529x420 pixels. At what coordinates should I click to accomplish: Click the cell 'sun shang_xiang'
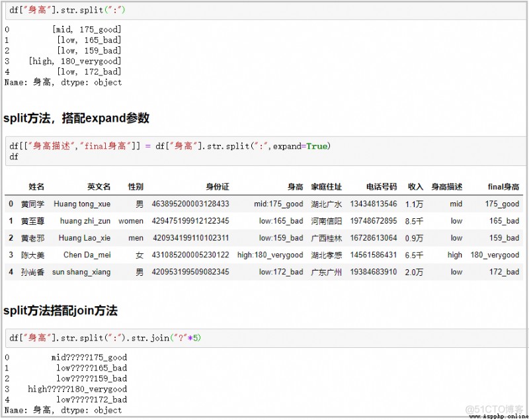click(x=81, y=272)
